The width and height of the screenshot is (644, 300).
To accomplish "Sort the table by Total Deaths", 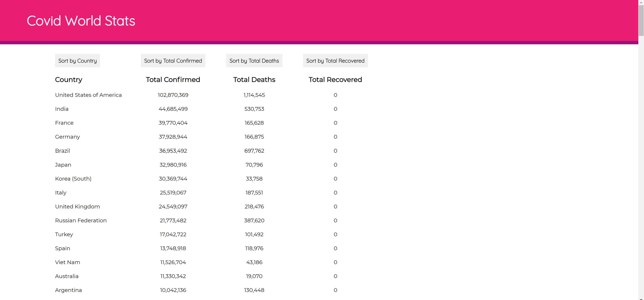I will [x=254, y=61].
